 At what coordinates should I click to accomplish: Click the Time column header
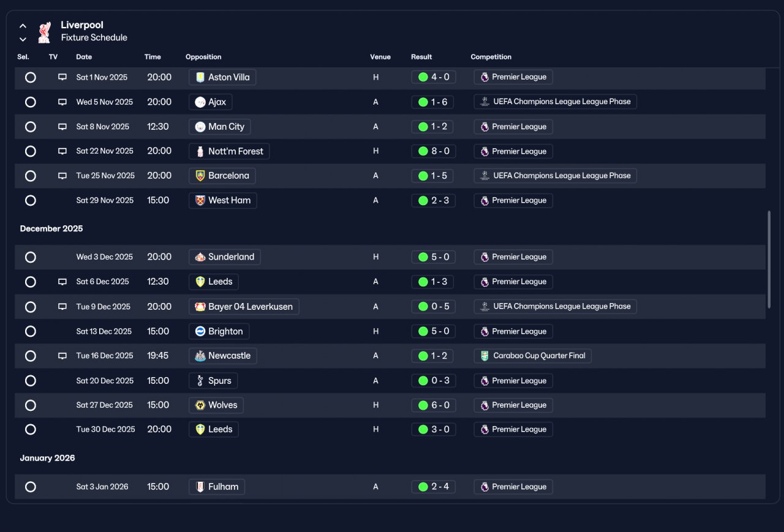tap(153, 57)
